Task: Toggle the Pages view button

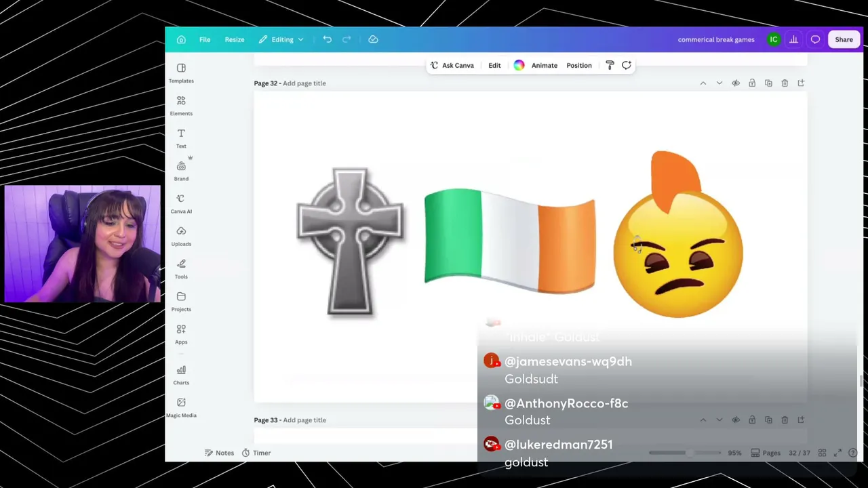Action: 766,453
